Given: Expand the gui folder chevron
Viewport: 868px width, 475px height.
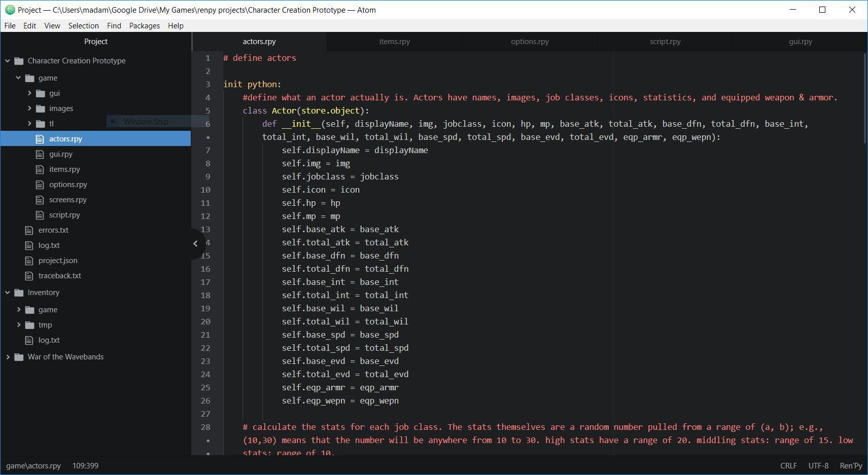Looking at the screenshot, I should coord(29,93).
